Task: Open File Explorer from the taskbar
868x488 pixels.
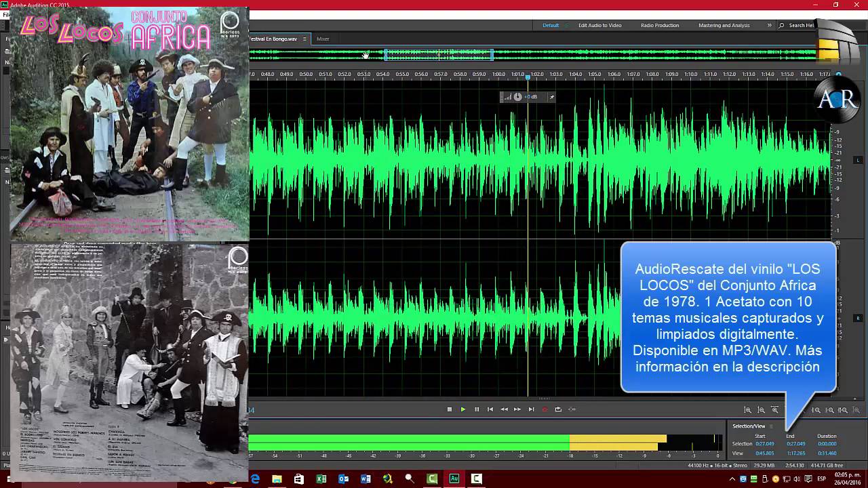Action: click(277, 479)
